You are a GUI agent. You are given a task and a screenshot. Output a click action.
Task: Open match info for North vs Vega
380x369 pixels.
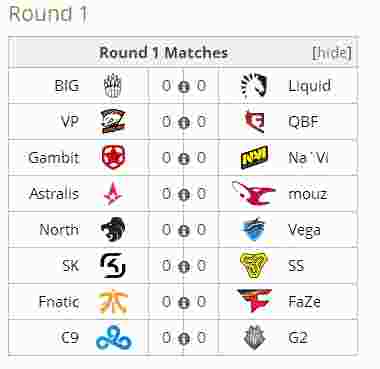tap(183, 231)
